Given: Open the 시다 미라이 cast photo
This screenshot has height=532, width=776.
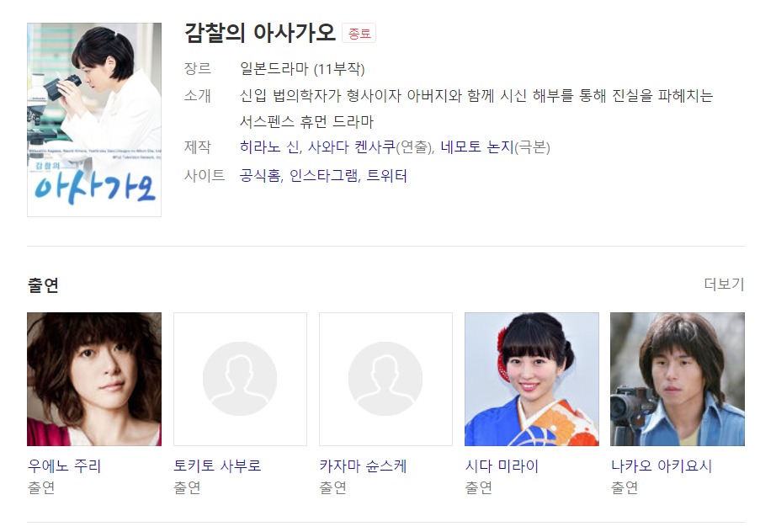Looking at the screenshot, I should [x=532, y=379].
